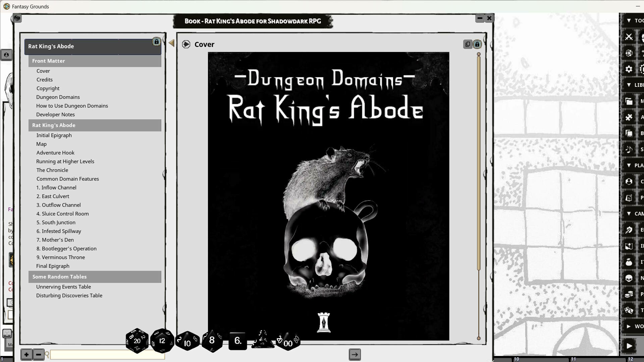This screenshot has width=644, height=362.
Task: Open the Options gear in the right sidebar
Action: 629,69
